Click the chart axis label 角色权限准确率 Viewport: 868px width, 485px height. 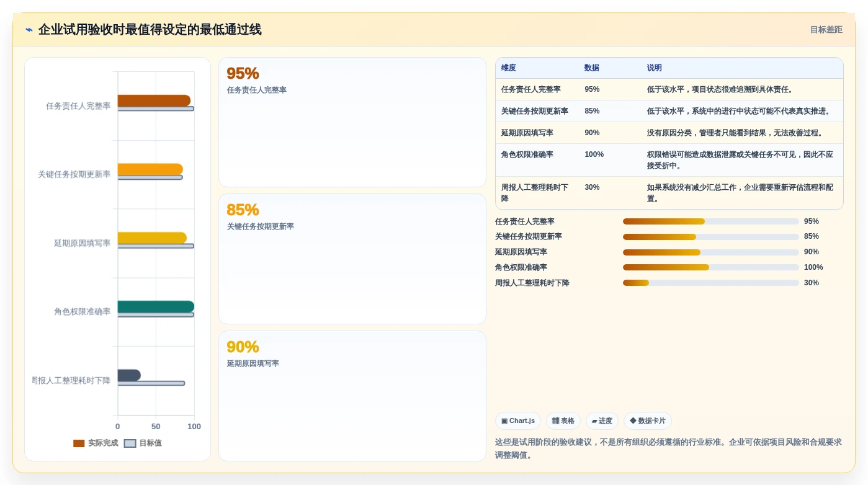click(83, 312)
